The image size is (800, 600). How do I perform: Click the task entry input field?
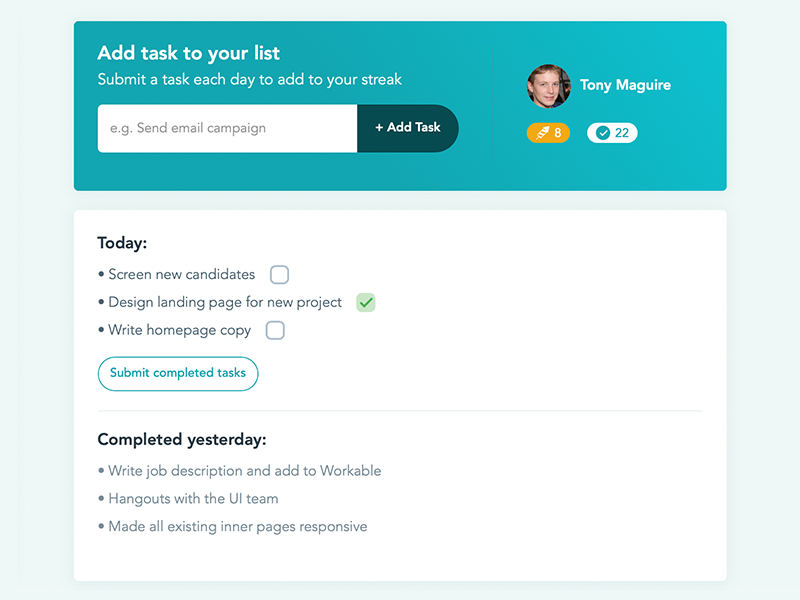226,128
